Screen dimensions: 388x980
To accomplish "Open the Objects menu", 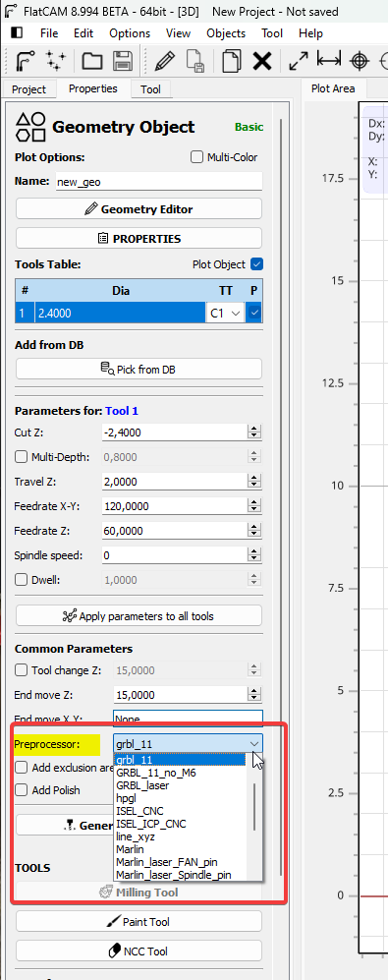I will coord(226,33).
